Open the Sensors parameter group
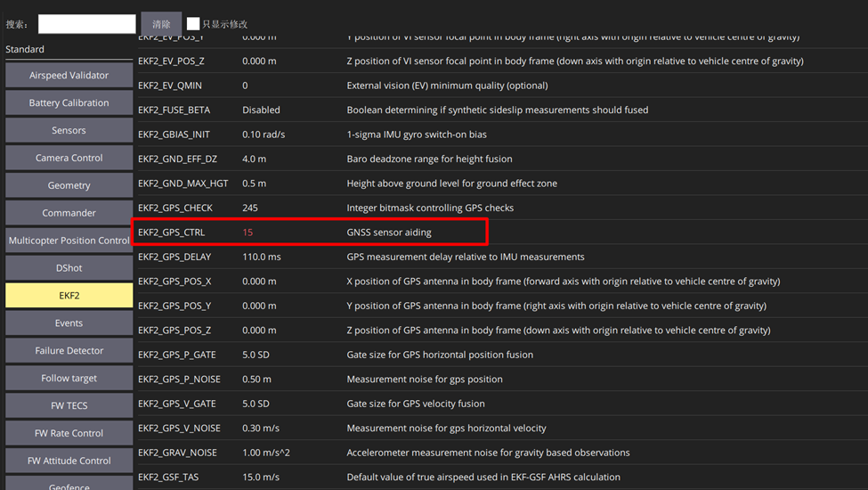Image resolution: width=868 pixels, height=490 pixels. (69, 131)
